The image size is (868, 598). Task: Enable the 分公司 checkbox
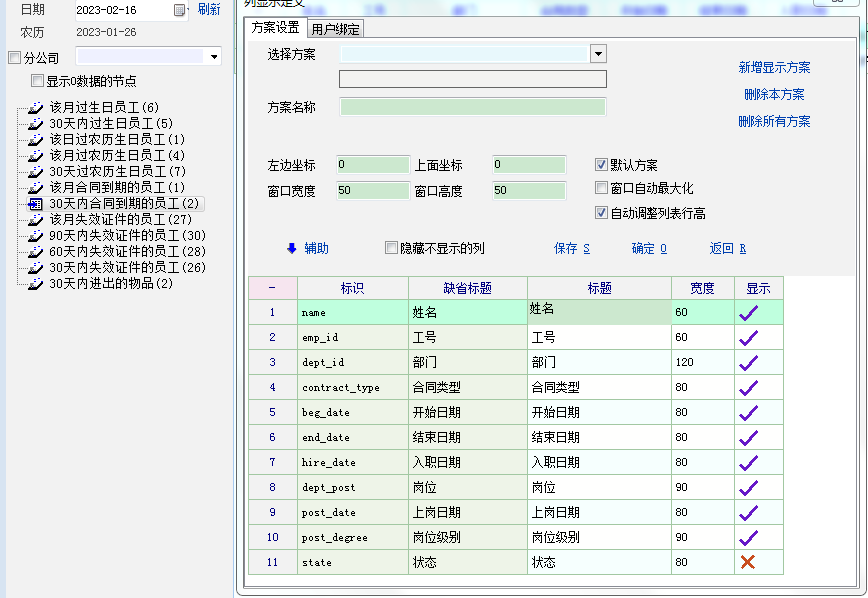coord(14,58)
